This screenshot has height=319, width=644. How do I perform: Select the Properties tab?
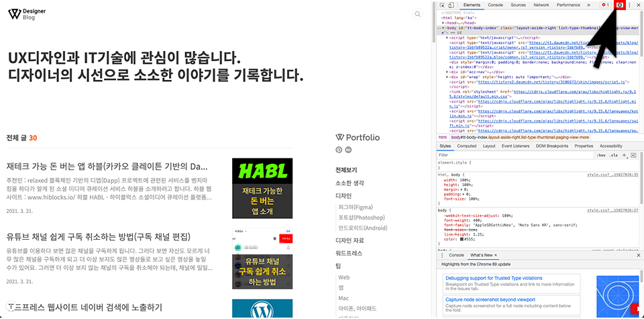click(584, 146)
